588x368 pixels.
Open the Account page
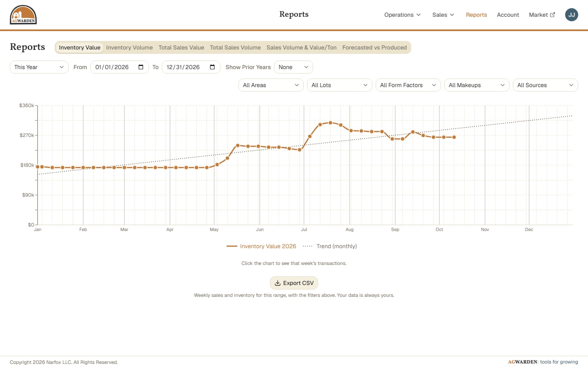(x=508, y=15)
